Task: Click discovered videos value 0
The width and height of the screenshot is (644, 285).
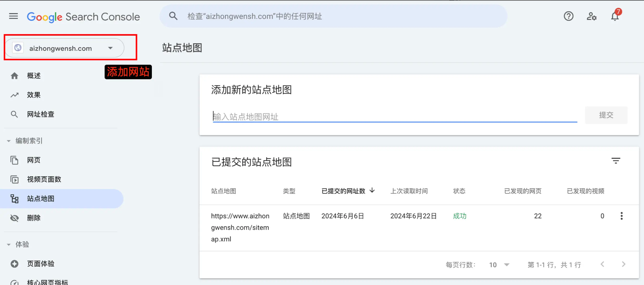Action: (x=602, y=216)
